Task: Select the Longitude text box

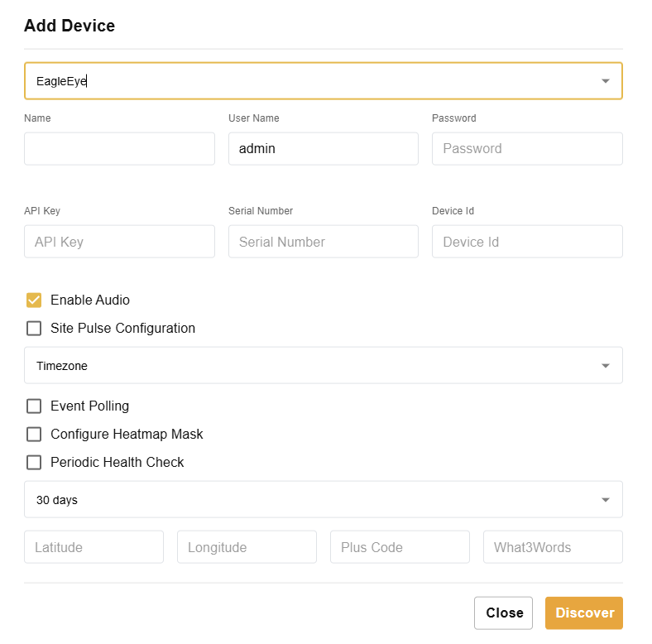Action: (x=247, y=547)
